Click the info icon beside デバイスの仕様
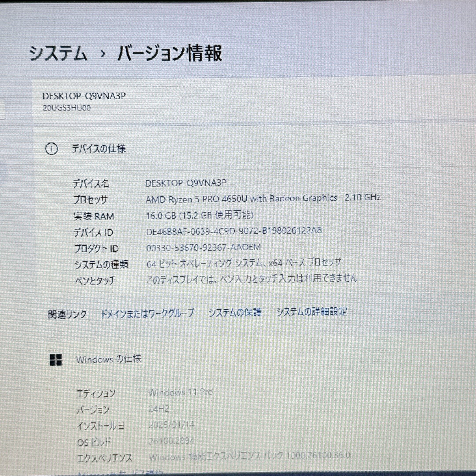Viewport: 476px width, 476px height. click(x=52, y=149)
